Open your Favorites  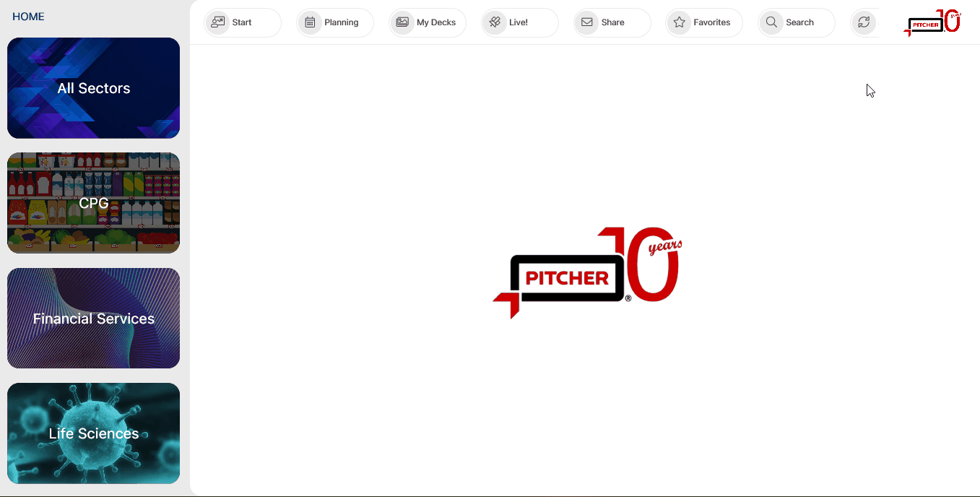[703, 22]
